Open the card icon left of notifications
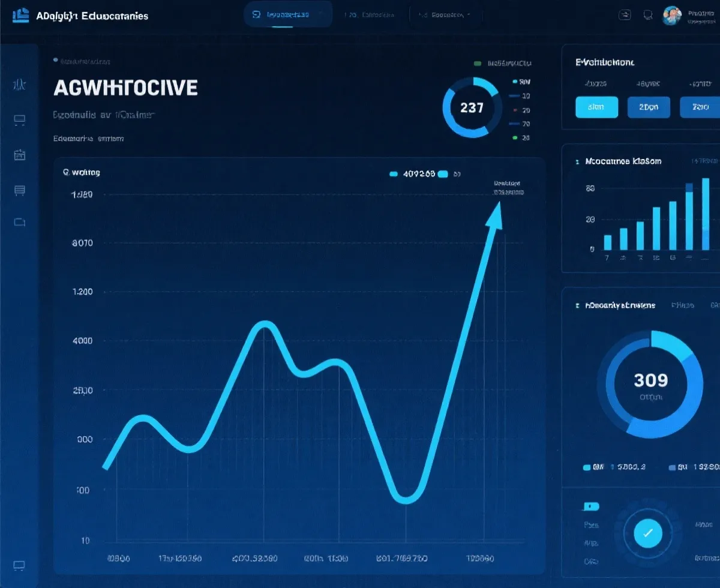 (625, 15)
